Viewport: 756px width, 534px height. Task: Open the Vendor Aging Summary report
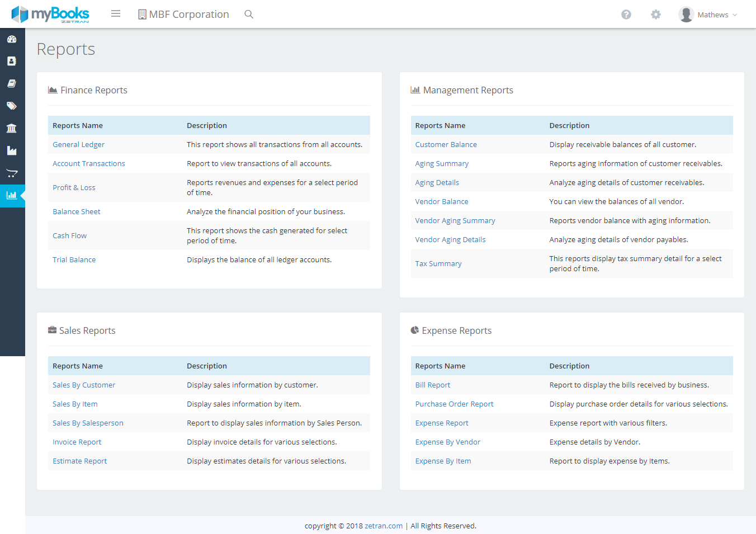click(455, 220)
